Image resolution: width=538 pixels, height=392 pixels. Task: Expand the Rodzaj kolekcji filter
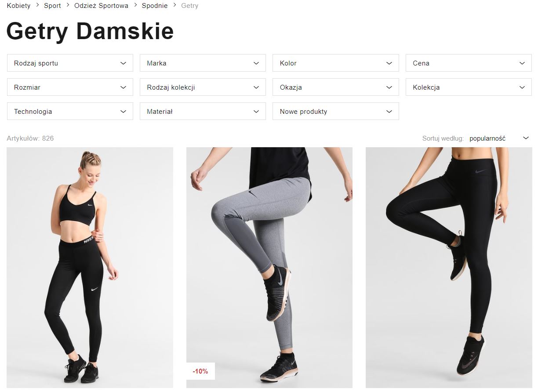click(x=203, y=87)
